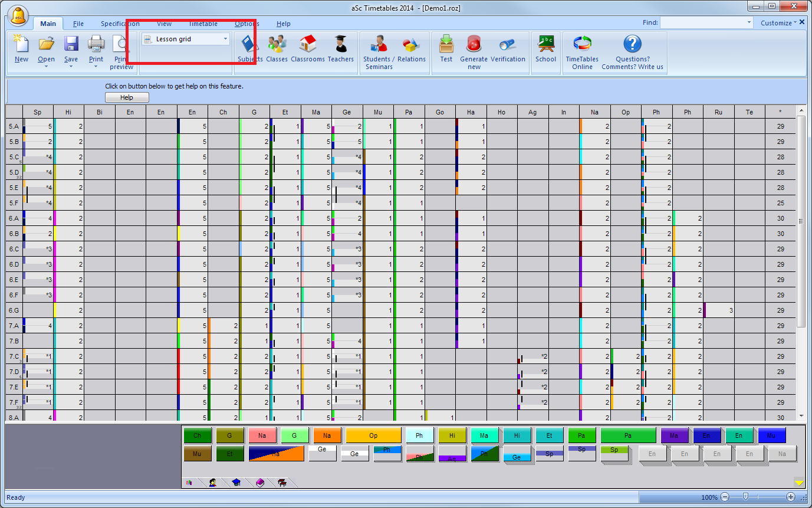Select the orange Op lesson card
This screenshot has height=508, width=812.
(x=373, y=435)
